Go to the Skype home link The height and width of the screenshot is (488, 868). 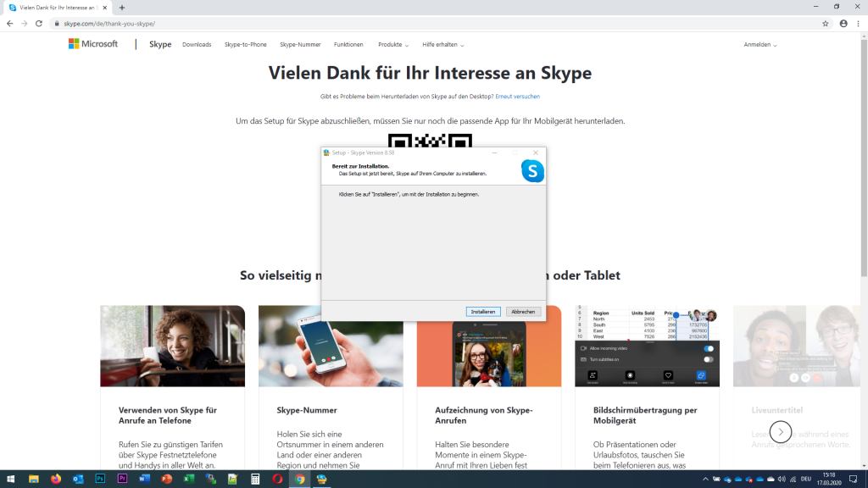click(160, 44)
